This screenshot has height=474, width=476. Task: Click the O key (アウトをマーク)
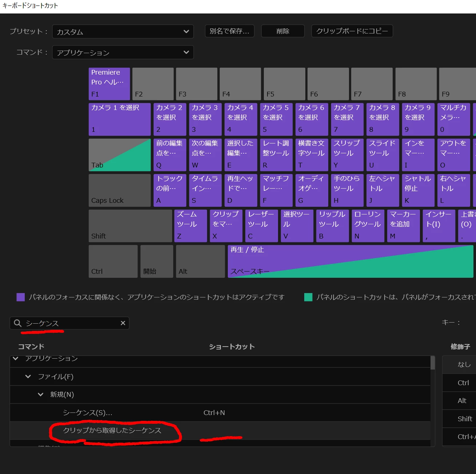pos(454,155)
